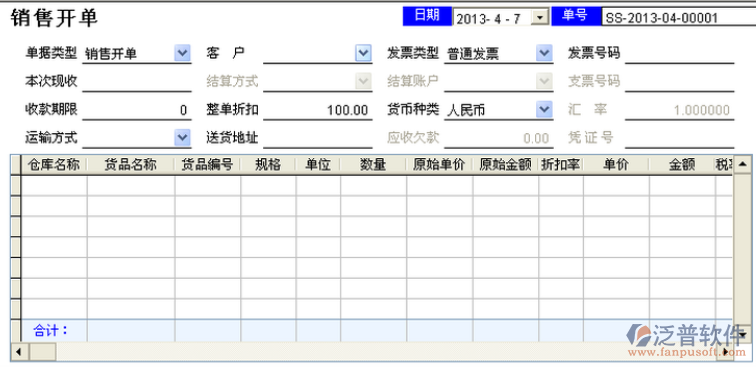Expand the 发票类型 dropdown showing 普通发票
Screen dimensions: 756x368
click(544, 53)
